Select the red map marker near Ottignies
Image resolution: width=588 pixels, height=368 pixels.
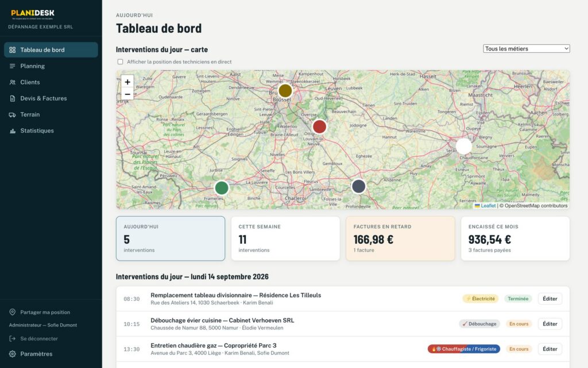click(319, 126)
